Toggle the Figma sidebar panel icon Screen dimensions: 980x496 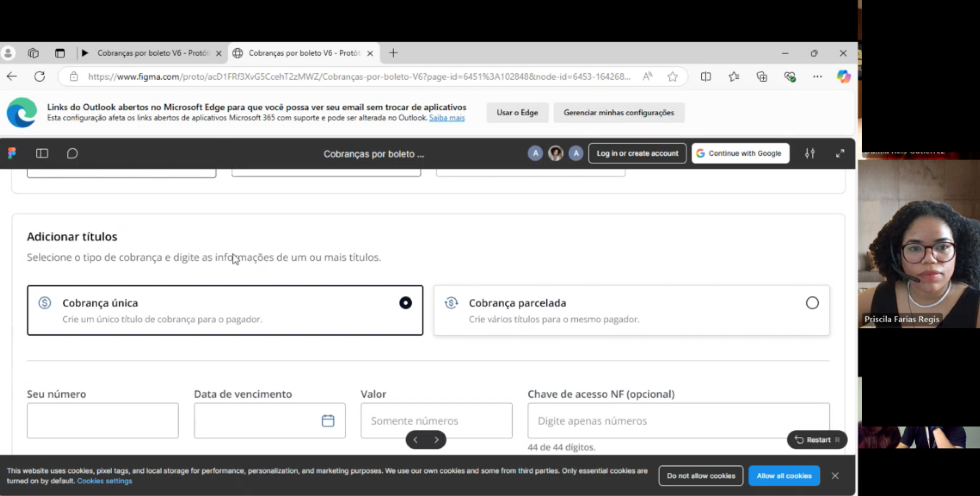[42, 153]
